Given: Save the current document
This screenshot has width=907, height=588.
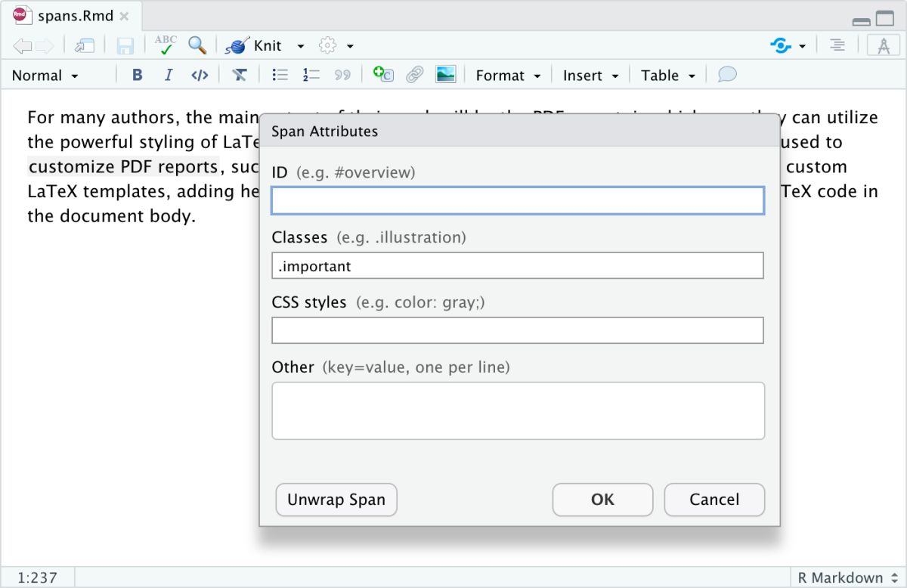Looking at the screenshot, I should [125, 46].
